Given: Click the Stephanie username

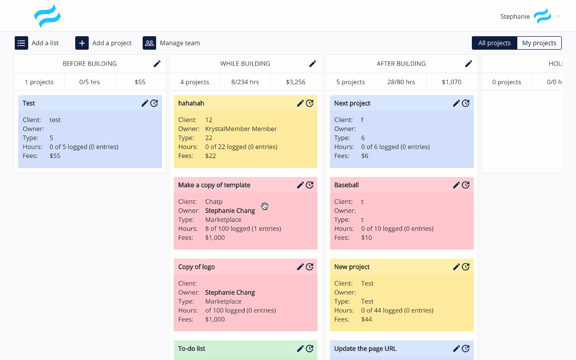Looking at the screenshot, I should click(515, 17).
